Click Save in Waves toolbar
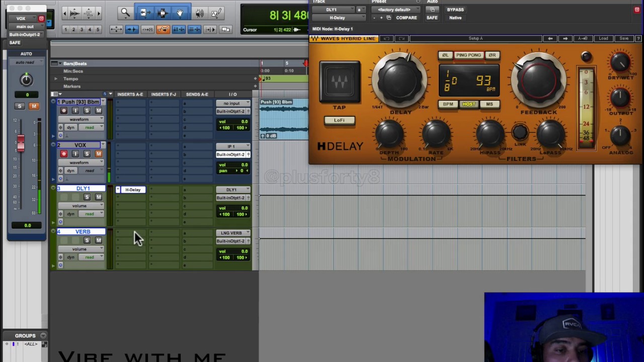 coord(624,38)
